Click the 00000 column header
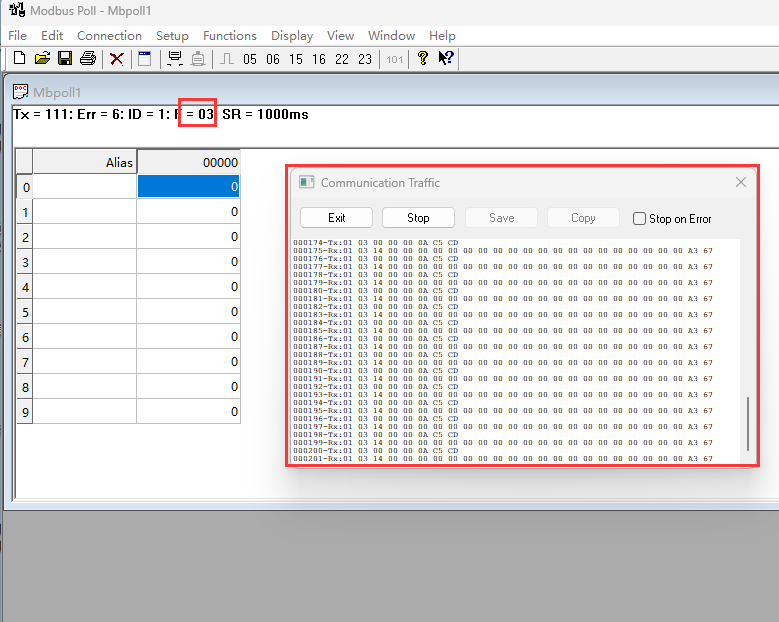This screenshot has height=622, width=779. coord(188,162)
